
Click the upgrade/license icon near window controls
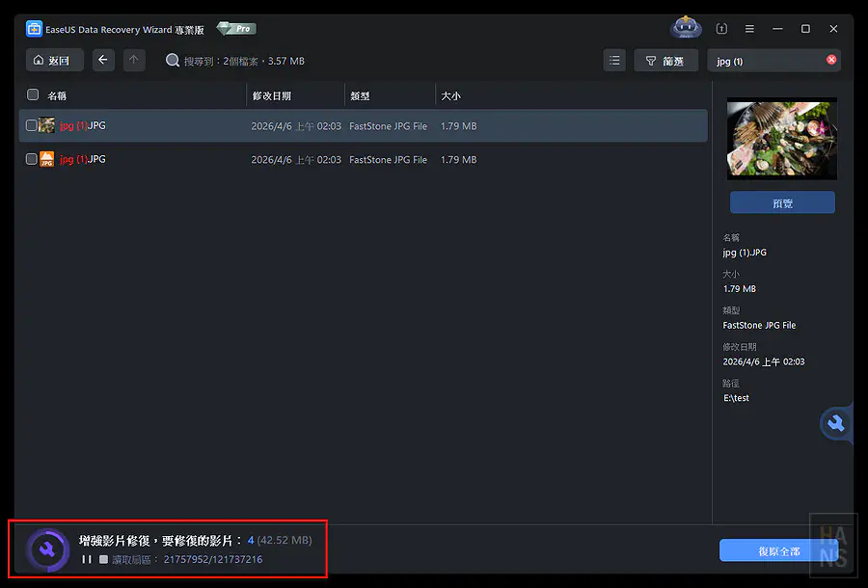click(x=721, y=28)
